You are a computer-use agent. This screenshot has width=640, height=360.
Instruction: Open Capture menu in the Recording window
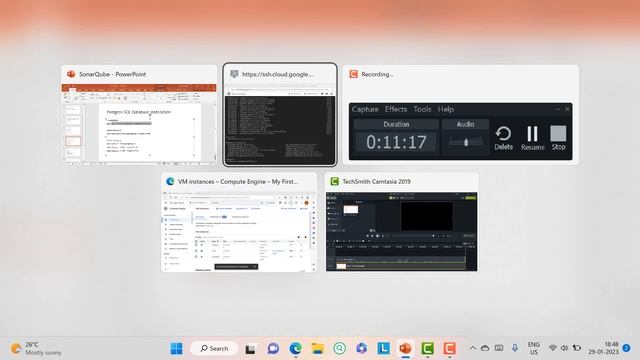pos(365,109)
